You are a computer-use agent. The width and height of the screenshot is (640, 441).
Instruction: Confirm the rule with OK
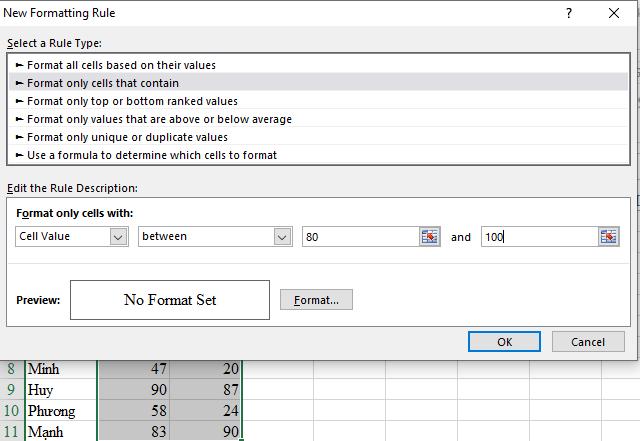coord(504,342)
